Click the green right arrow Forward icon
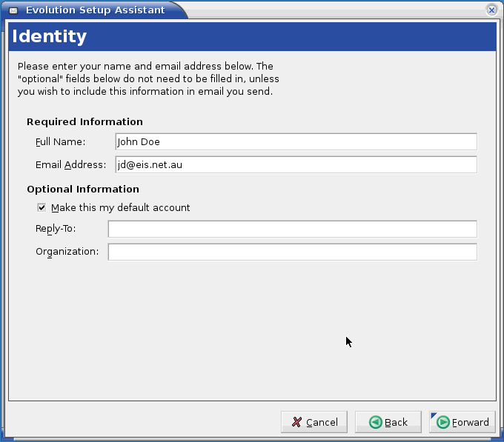Viewport: 504px width, 442px height. tap(443, 422)
